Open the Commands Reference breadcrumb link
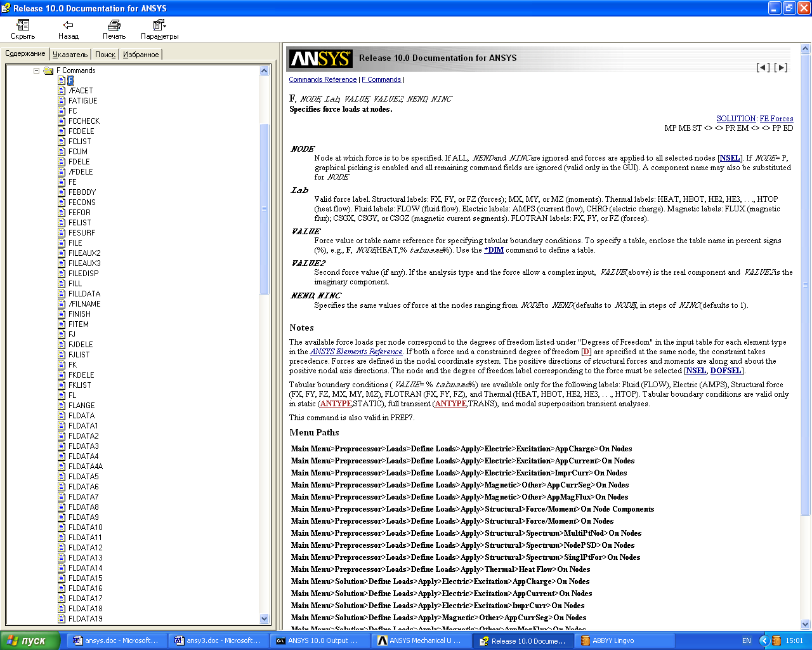812x650 pixels. 323,79
